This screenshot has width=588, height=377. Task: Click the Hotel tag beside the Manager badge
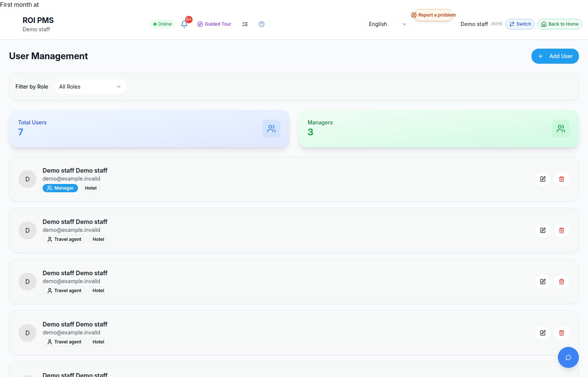tap(91, 188)
